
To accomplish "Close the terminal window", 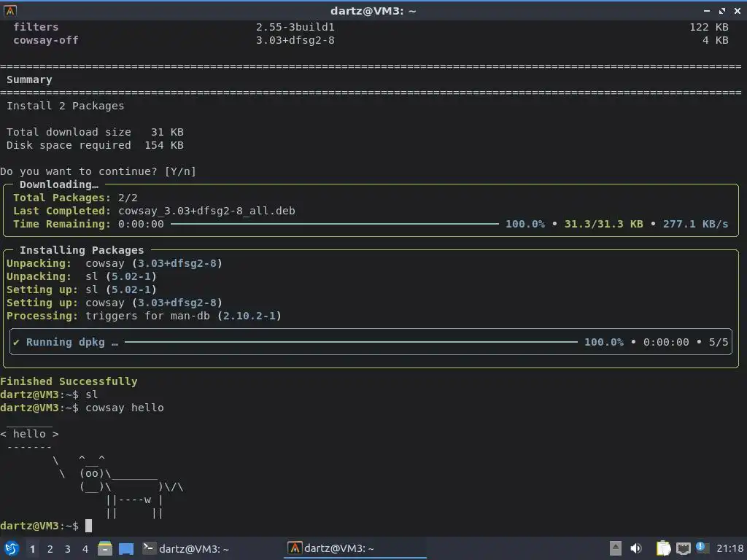I will [x=738, y=10].
